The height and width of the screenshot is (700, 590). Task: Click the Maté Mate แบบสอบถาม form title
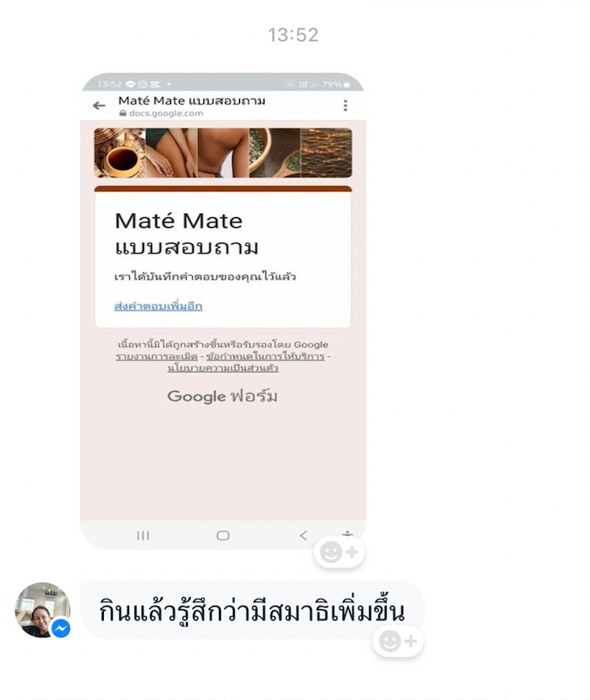tap(187, 234)
